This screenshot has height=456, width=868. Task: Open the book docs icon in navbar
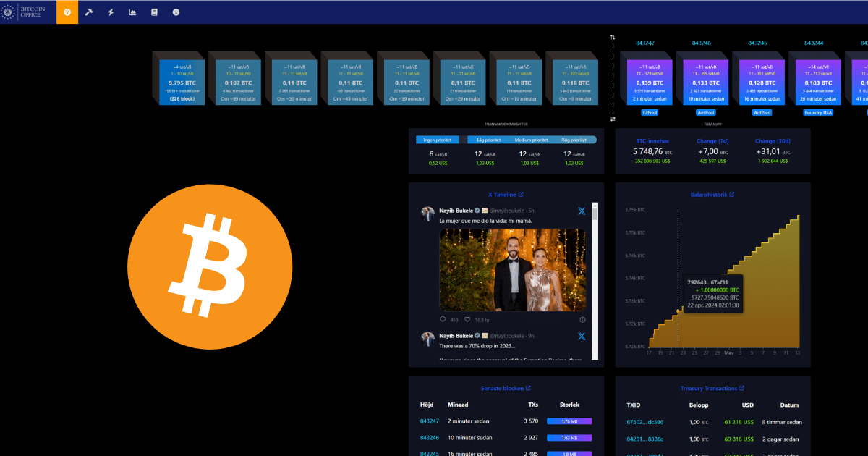click(154, 12)
